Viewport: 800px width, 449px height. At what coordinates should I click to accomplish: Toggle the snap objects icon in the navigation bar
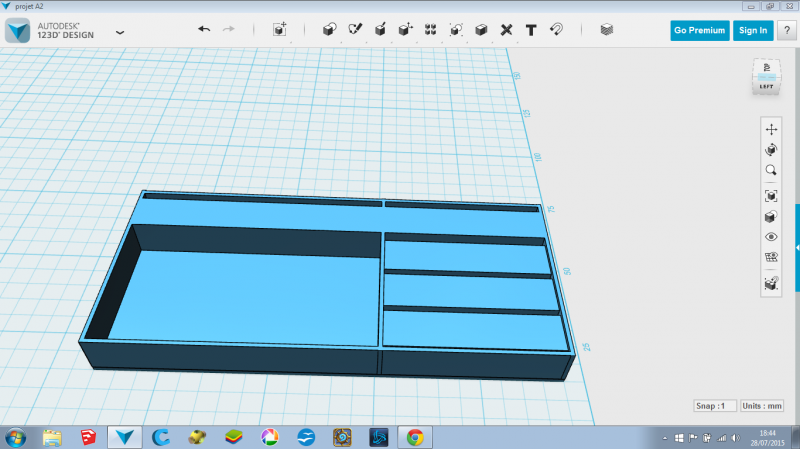point(771,283)
